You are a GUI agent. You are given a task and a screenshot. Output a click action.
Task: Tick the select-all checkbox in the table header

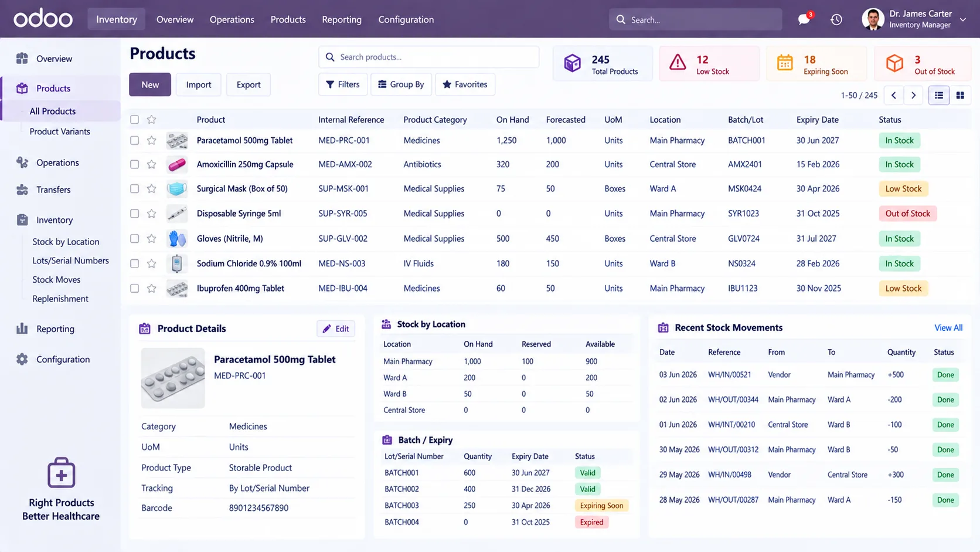[135, 120]
